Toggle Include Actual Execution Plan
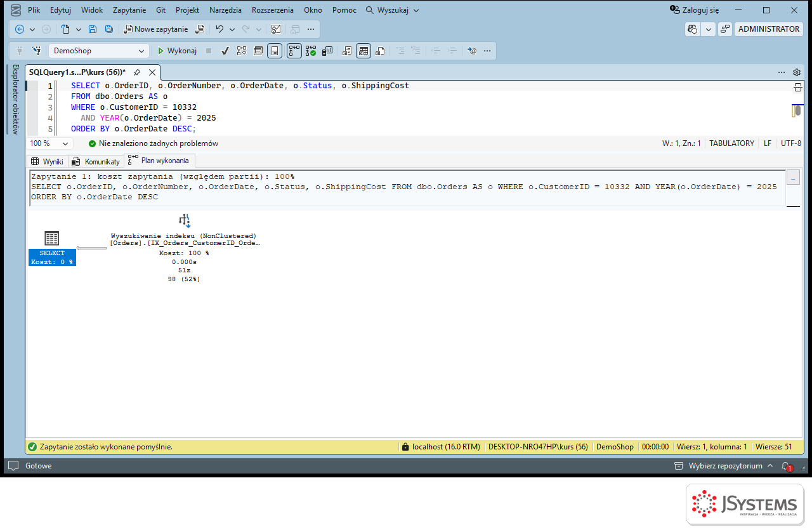 [294, 51]
